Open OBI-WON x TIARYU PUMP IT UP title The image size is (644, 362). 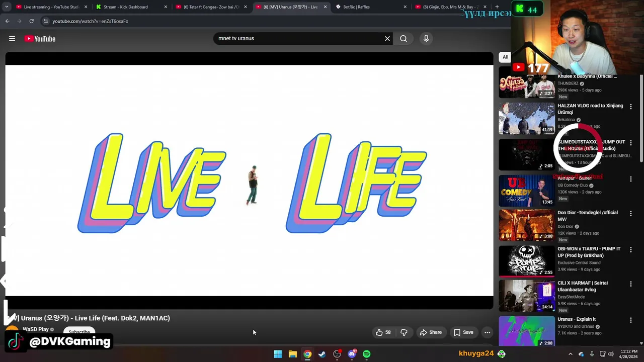[589, 252]
